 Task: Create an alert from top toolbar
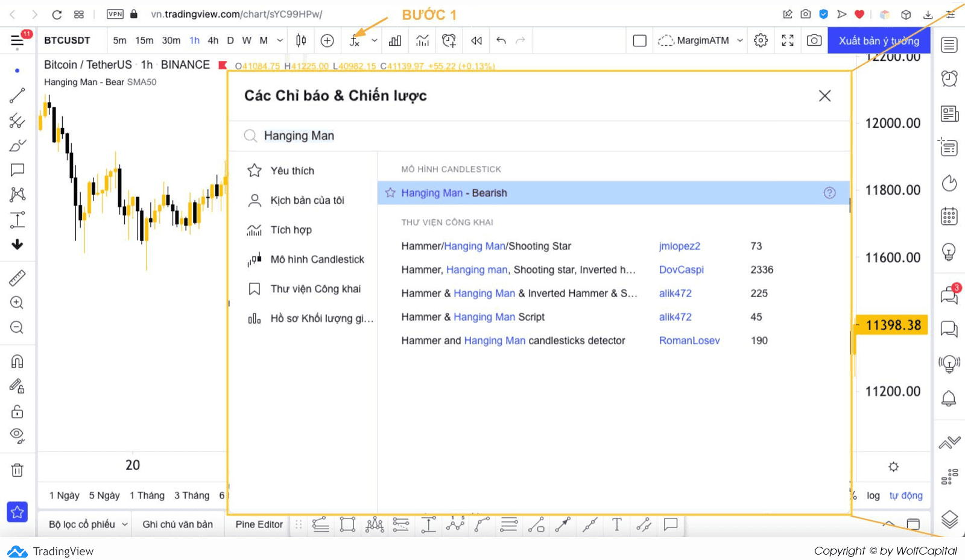pos(449,40)
